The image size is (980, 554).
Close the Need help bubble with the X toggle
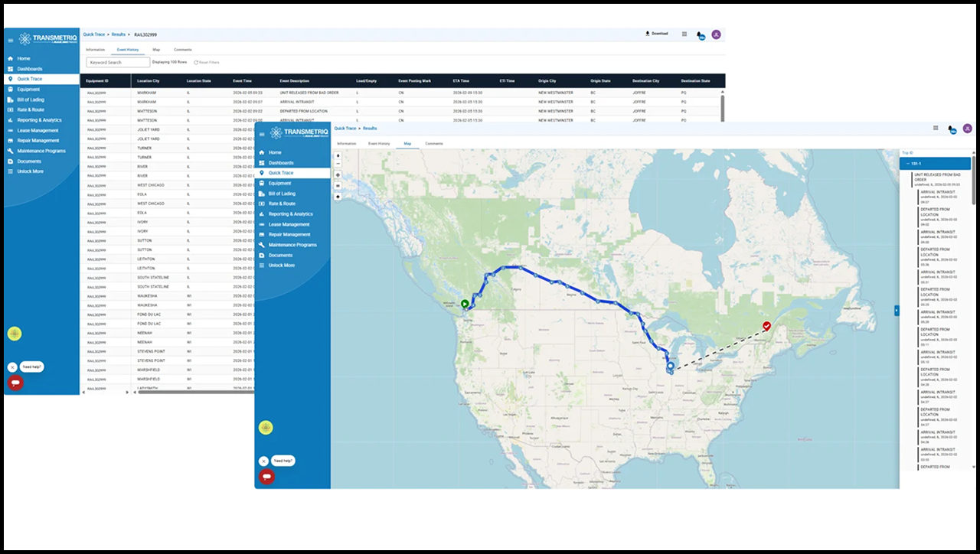pos(263,461)
